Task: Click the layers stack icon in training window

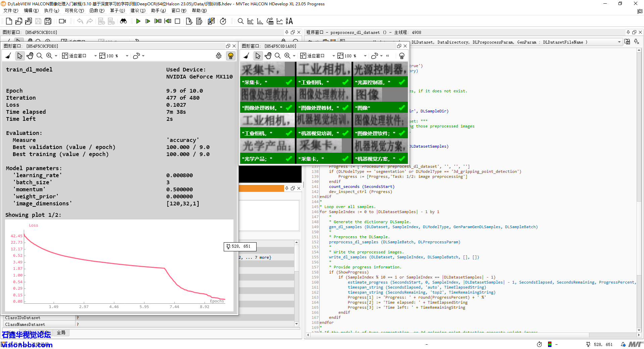Action: [x=219, y=56]
